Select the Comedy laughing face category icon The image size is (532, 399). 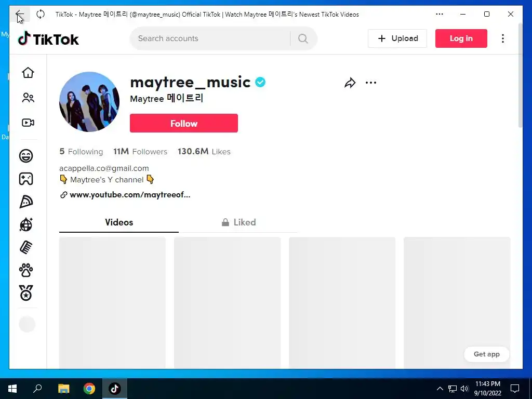coord(26,156)
